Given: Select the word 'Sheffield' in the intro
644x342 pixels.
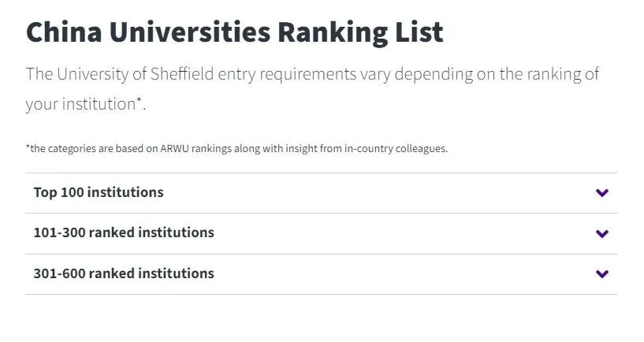Looking at the screenshot, I should (182, 74).
